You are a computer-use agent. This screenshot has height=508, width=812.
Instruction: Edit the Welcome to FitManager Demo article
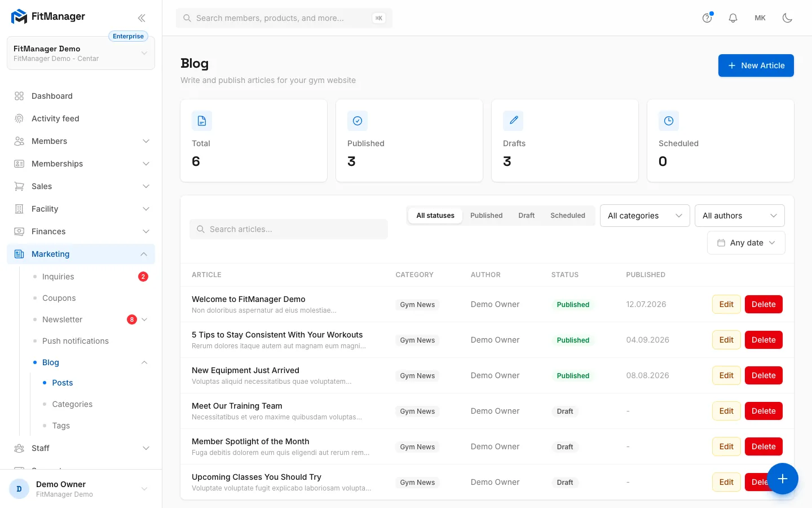coord(726,304)
